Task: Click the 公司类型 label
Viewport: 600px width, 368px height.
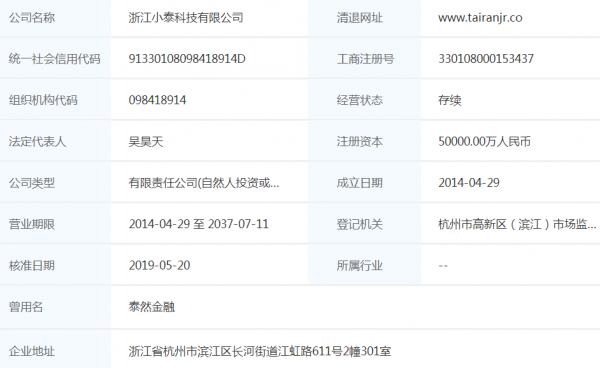Action: pyautogui.click(x=32, y=183)
